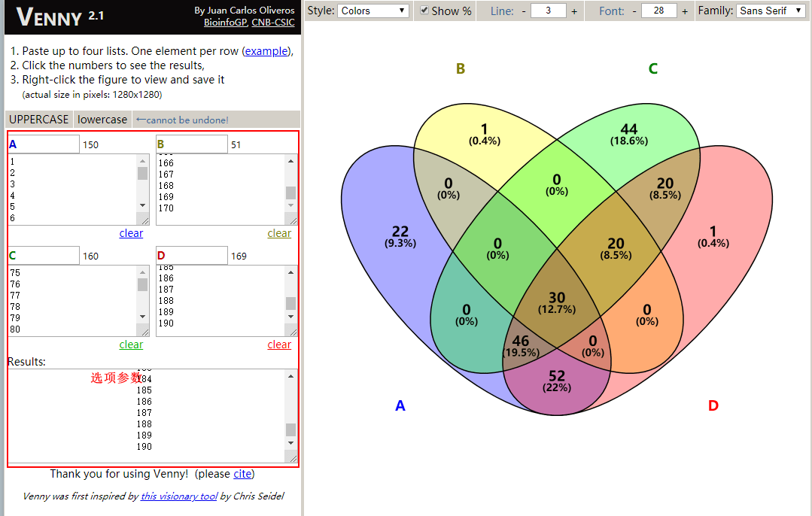Convert lists with UPPERCASE button
Viewport: 812px width, 516px height.
click(38, 120)
